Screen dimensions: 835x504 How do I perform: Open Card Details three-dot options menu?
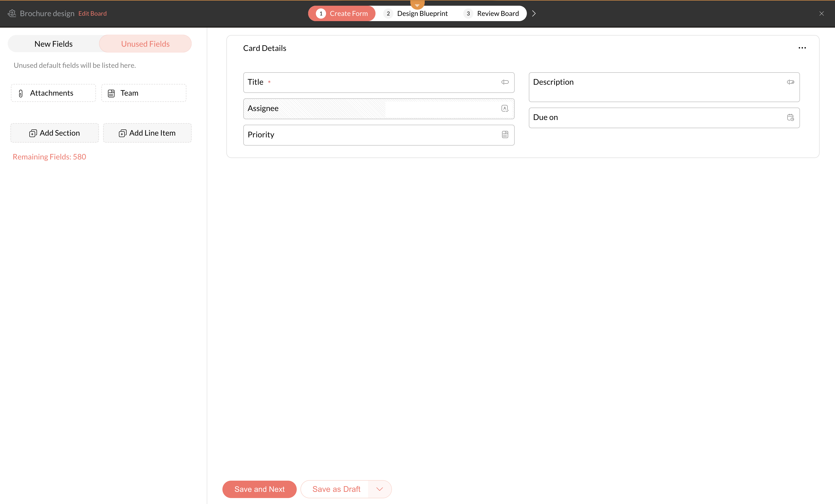coord(802,48)
